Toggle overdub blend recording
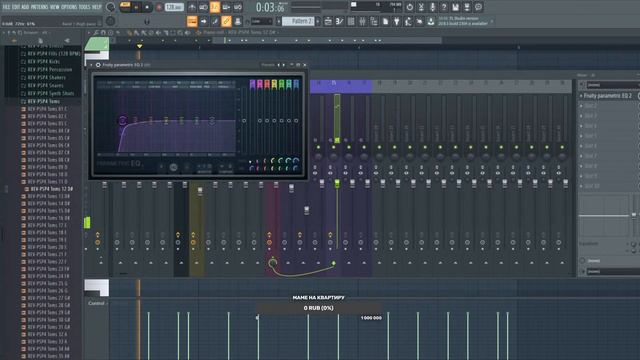This screenshot has width=640, height=360. [226, 7]
